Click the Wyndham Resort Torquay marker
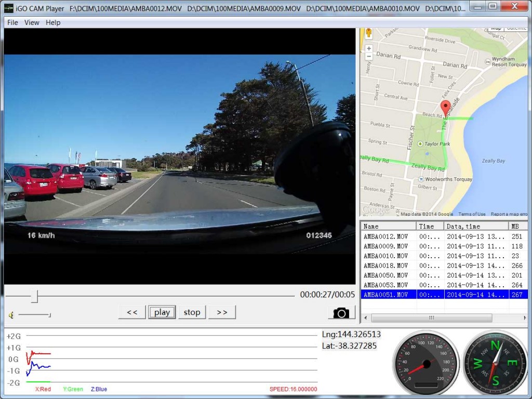Viewport: 532px width, 399px height. 487,61
